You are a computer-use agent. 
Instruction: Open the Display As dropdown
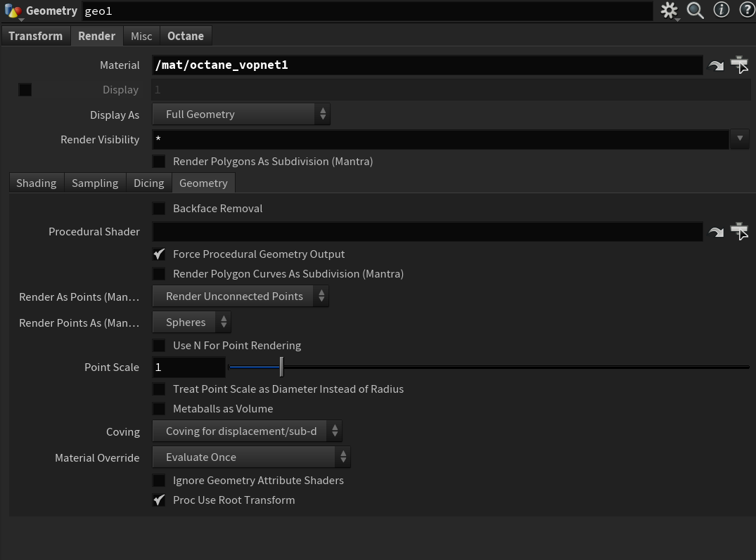coord(241,114)
